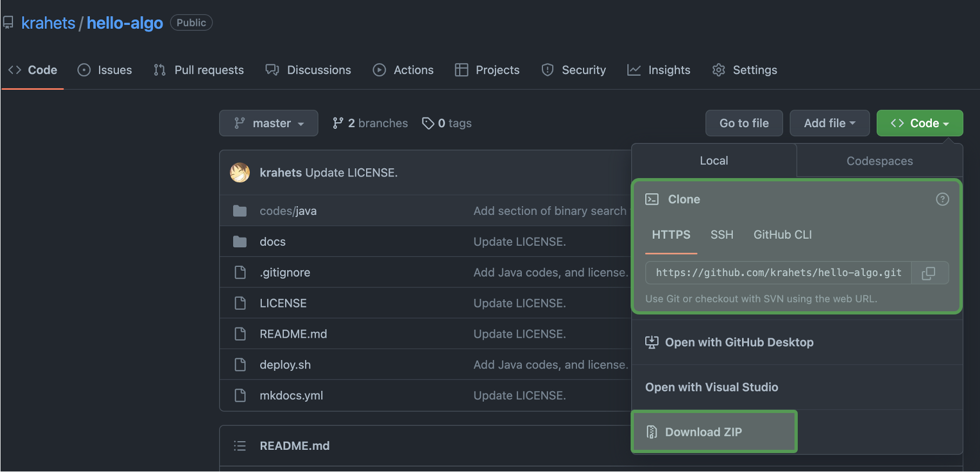Click the Settings gear icon
Viewport: 980px width, 472px height.
pos(718,70)
